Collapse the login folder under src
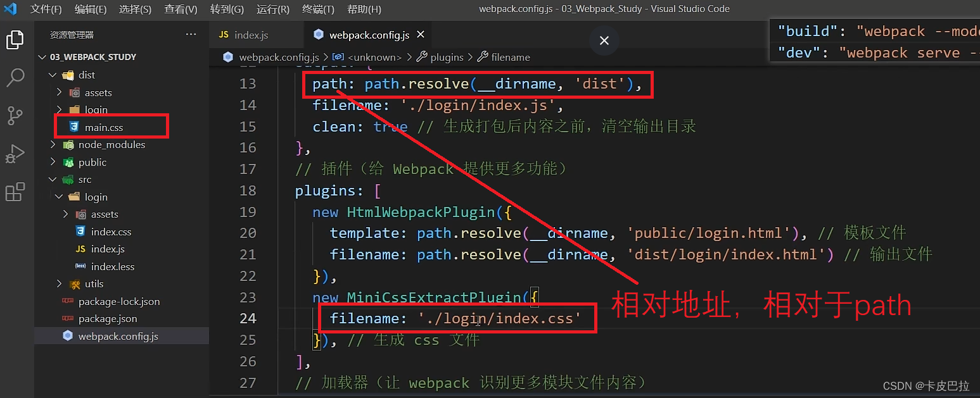The image size is (980, 398). pyautogui.click(x=60, y=197)
